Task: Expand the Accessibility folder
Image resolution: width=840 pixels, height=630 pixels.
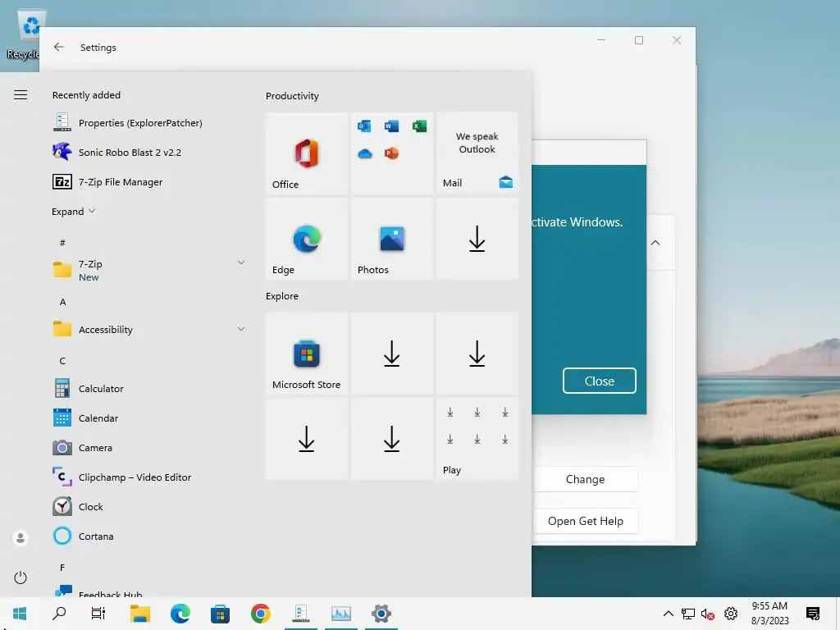Action: pos(241,329)
